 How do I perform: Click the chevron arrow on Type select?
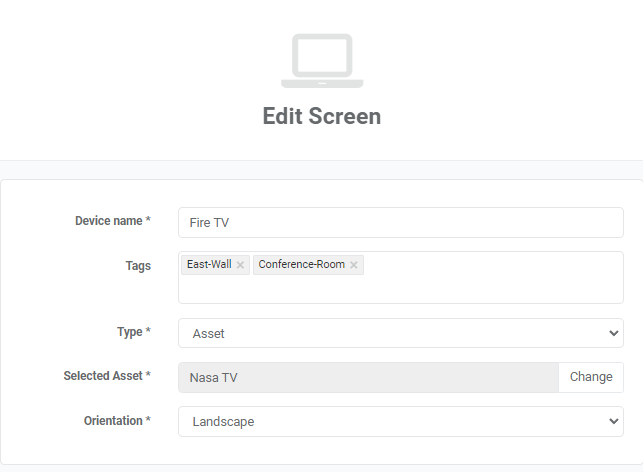point(613,333)
